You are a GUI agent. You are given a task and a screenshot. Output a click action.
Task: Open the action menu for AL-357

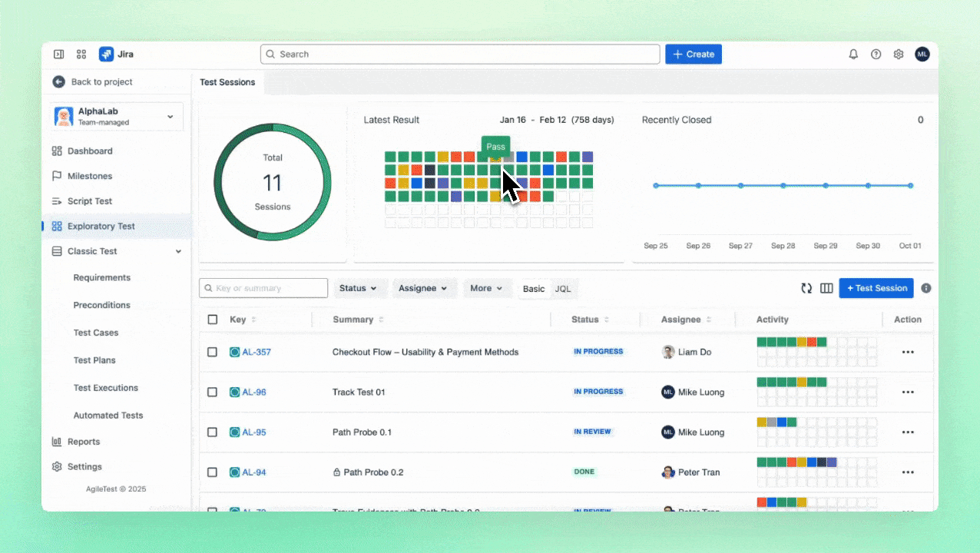point(908,352)
